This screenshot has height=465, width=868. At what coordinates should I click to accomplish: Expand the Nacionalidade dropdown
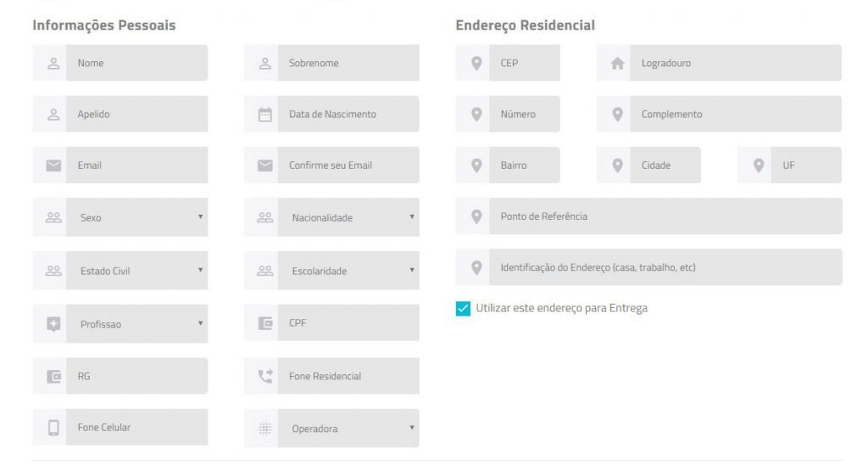[348, 218]
